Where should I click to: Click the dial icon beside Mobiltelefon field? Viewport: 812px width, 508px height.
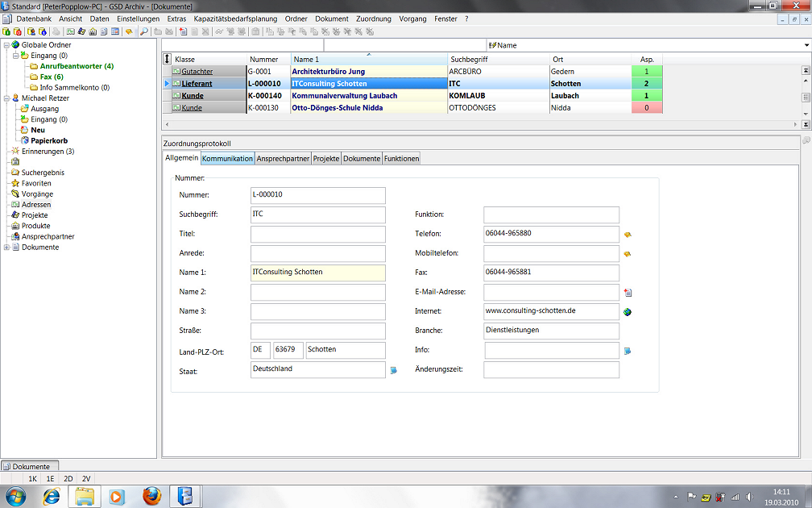pos(628,254)
